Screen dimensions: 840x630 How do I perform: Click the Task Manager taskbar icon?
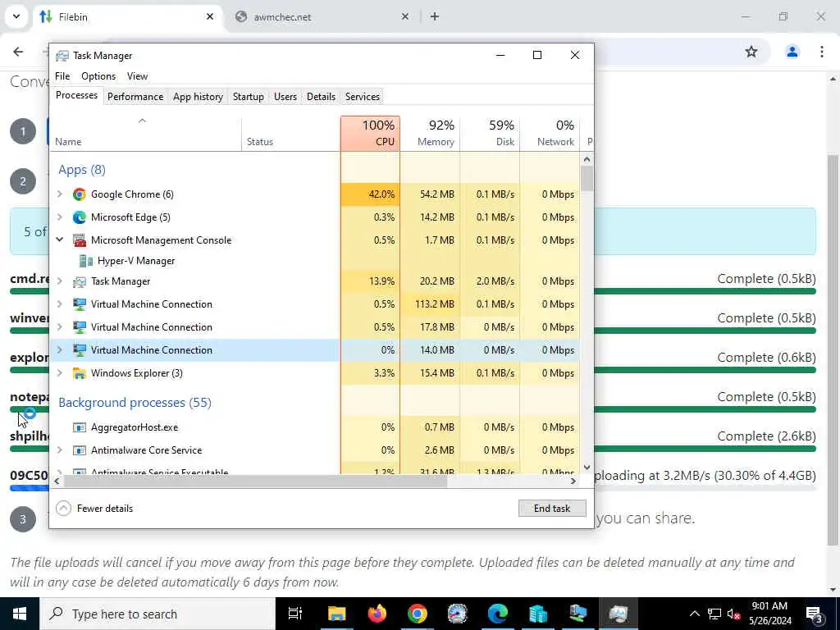pyautogui.click(x=619, y=614)
